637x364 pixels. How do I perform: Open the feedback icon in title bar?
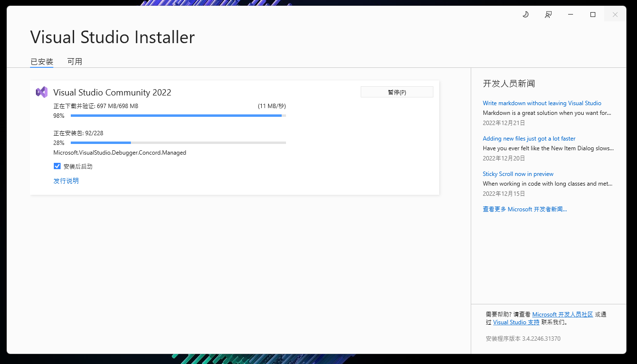coord(548,15)
